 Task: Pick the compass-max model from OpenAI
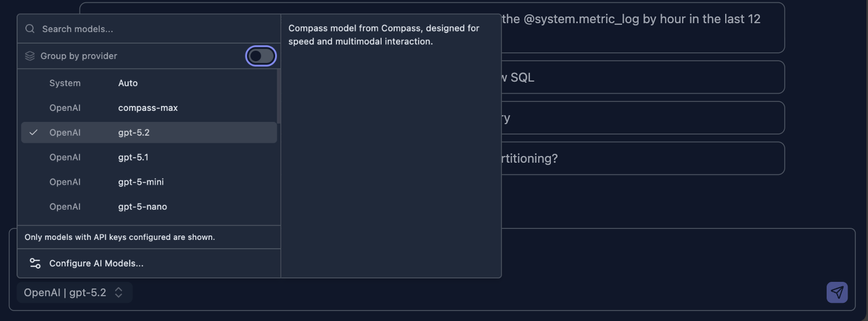[x=148, y=108]
